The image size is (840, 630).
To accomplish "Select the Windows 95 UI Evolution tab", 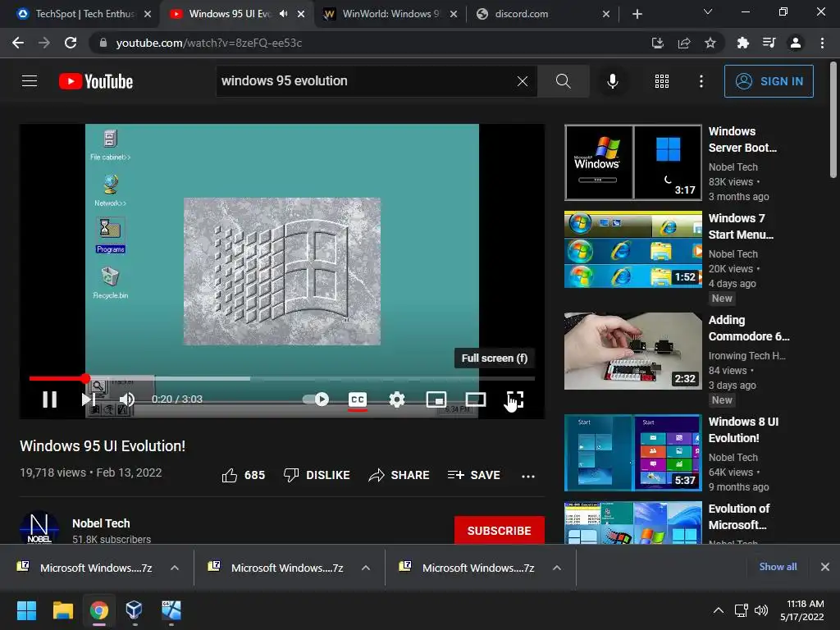I will (230, 14).
